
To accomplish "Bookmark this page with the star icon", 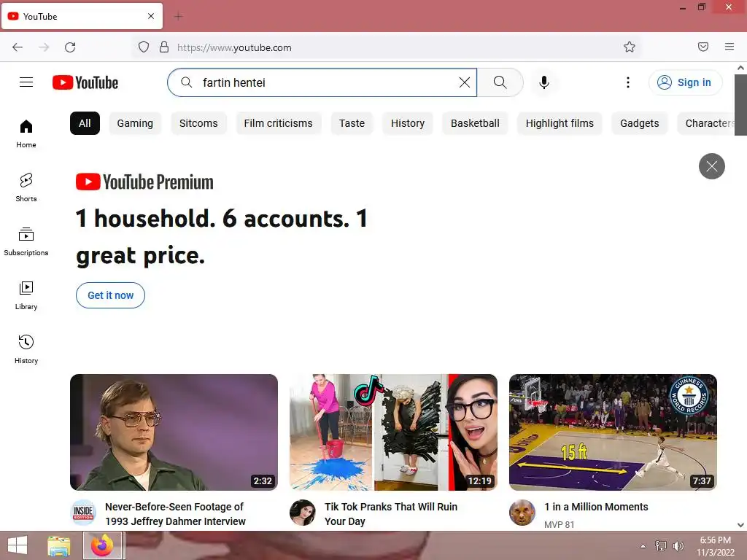I will click(630, 47).
